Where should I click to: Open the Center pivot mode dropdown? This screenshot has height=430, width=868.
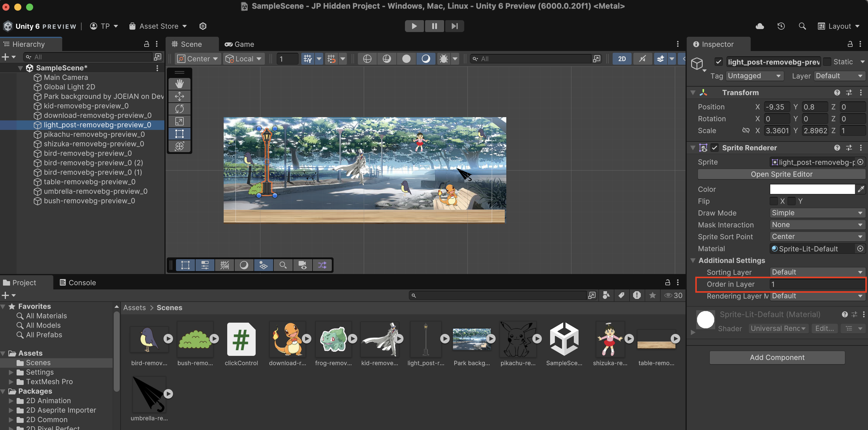198,59
